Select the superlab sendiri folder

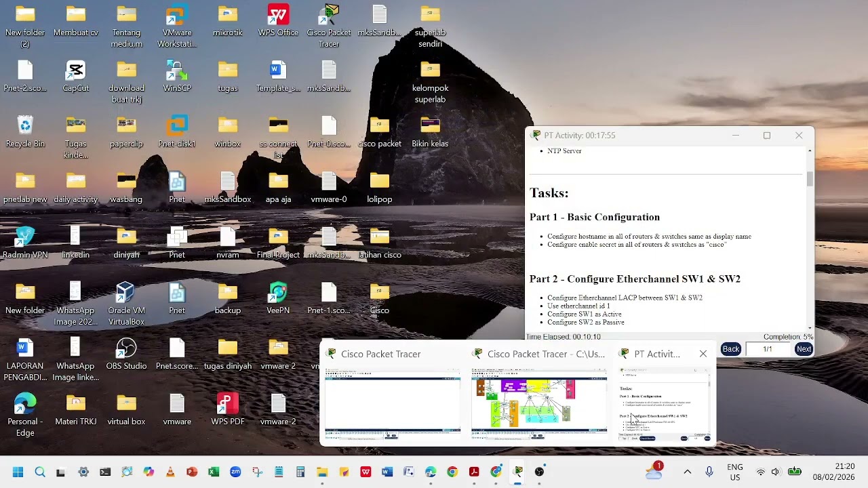tap(430, 26)
